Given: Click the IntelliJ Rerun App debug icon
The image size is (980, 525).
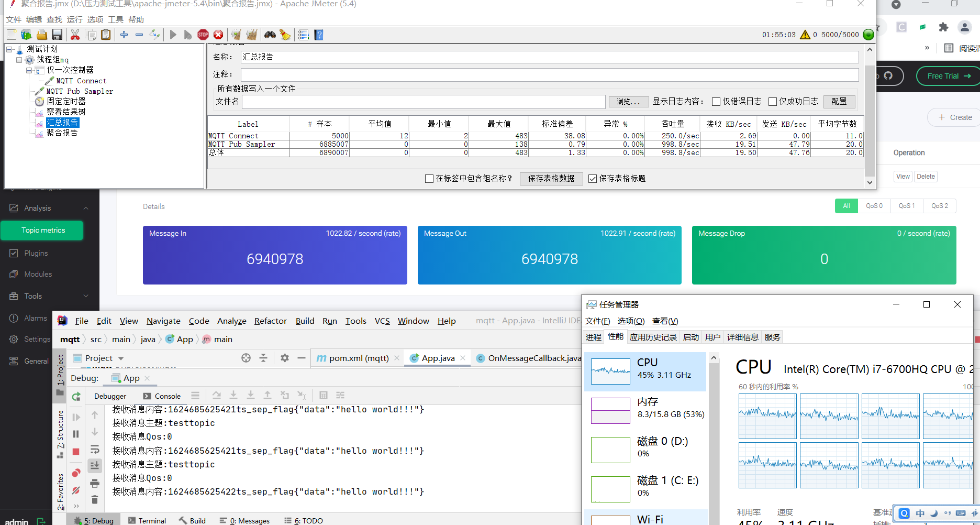Looking at the screenshot, I should coord(76,397).
